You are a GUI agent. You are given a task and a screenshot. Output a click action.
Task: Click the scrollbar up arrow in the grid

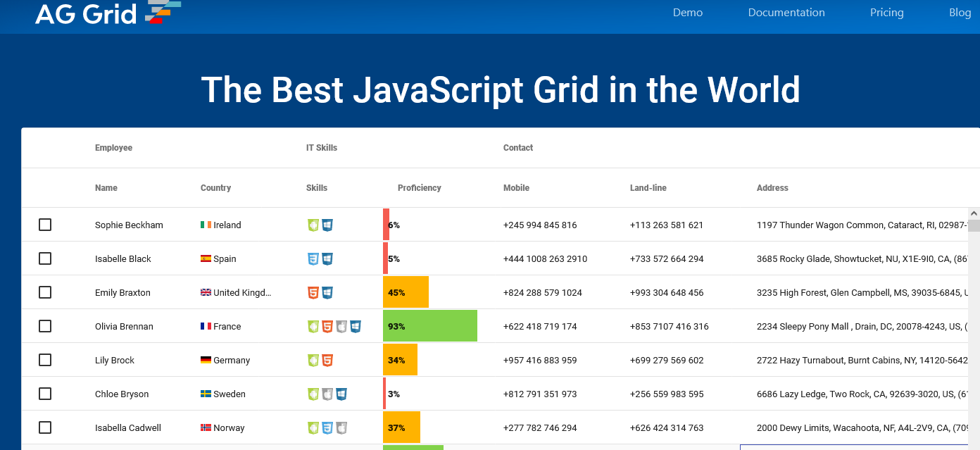(x=974, y=213)
